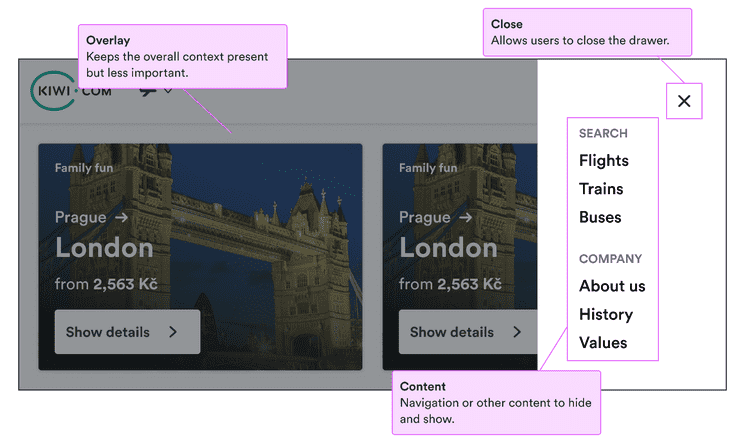Open the About us page link
This screenshot has width=745, height=444.
coord(612,286)
